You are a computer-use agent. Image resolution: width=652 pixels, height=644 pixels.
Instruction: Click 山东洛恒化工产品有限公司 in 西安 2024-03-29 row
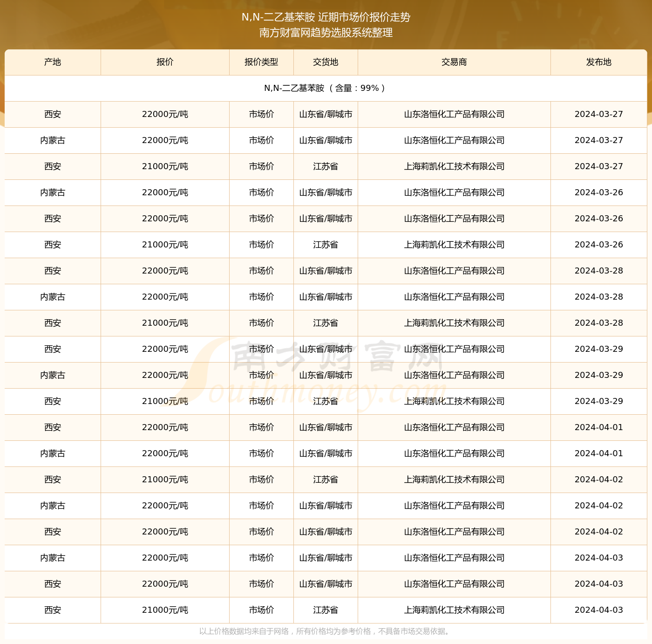point(454,349)
